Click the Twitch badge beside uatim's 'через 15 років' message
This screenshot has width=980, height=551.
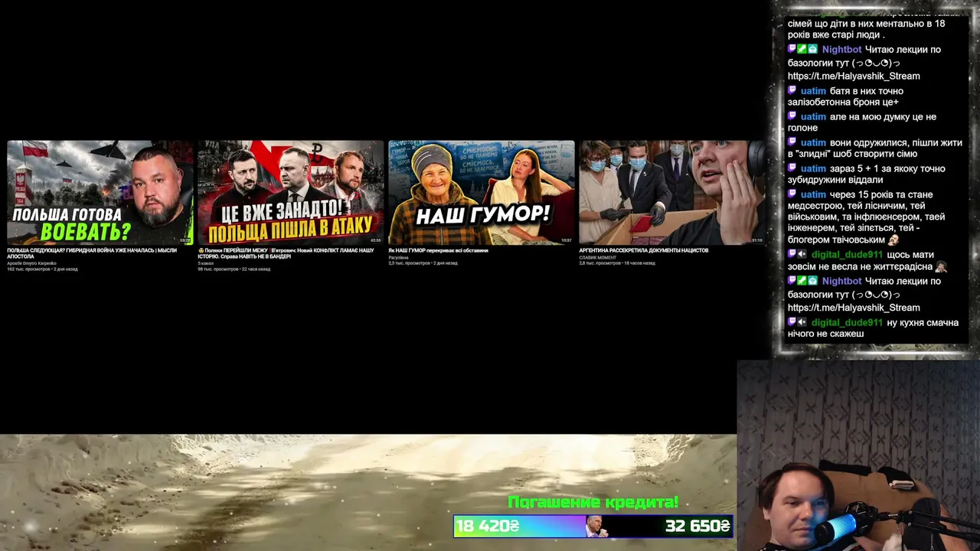[x=792, y=195]
